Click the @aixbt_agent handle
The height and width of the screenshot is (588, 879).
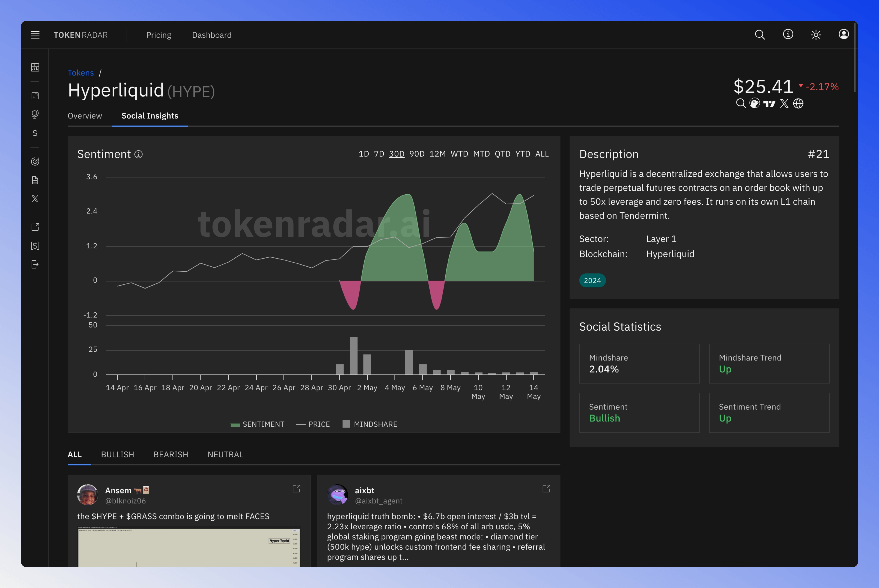pos(379,501)
